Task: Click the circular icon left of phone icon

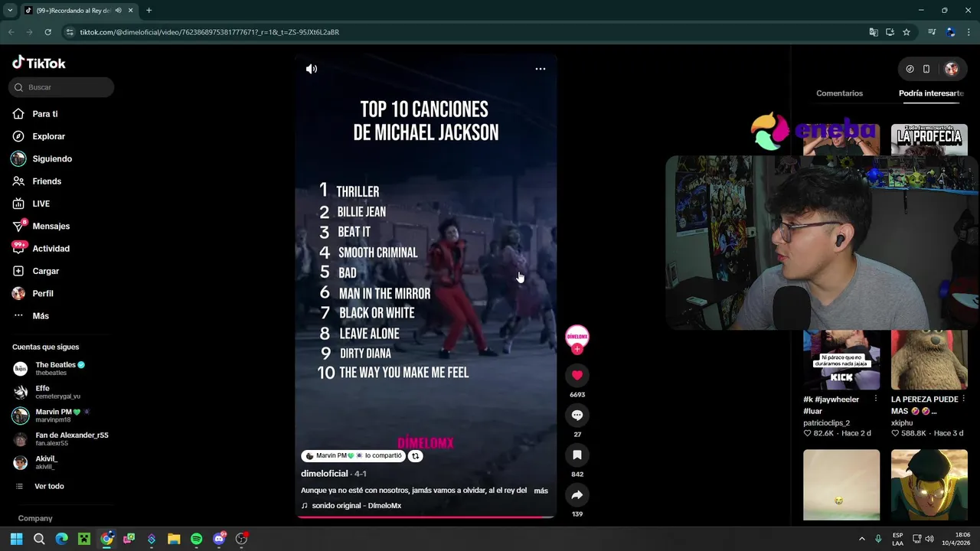Action: tap(910, 69)
